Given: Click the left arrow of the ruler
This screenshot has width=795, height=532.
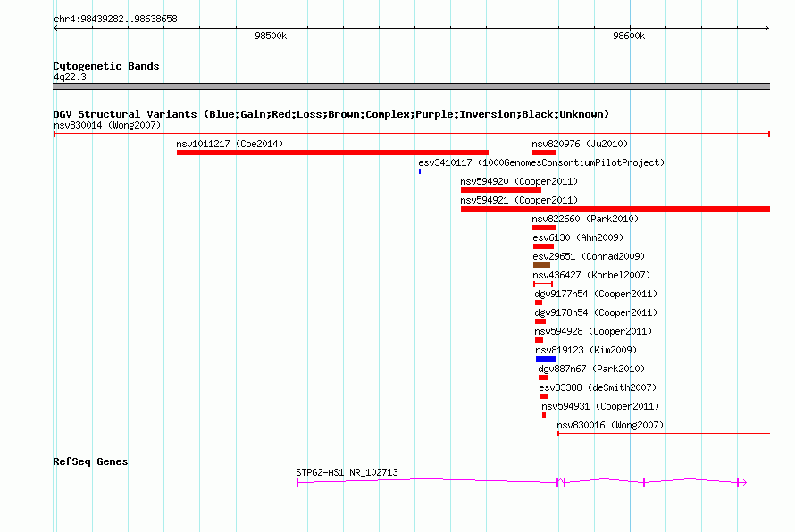Looking at the screenshot, I should [x=56, y=29].
